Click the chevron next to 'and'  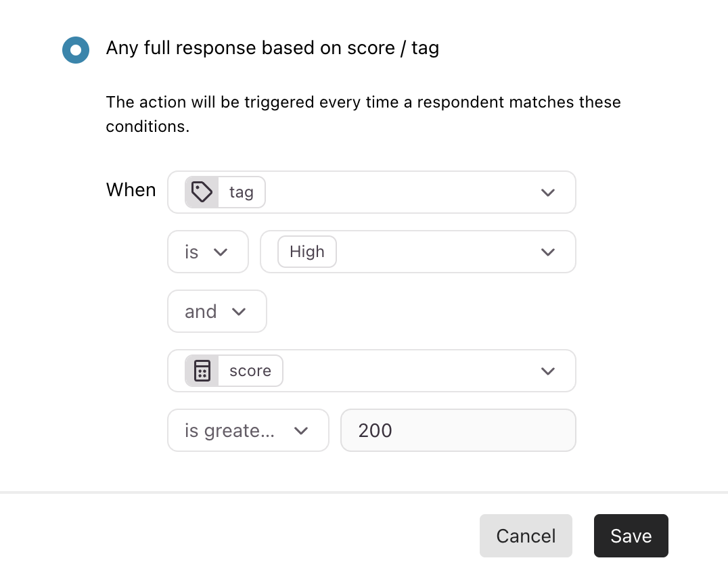239,311
